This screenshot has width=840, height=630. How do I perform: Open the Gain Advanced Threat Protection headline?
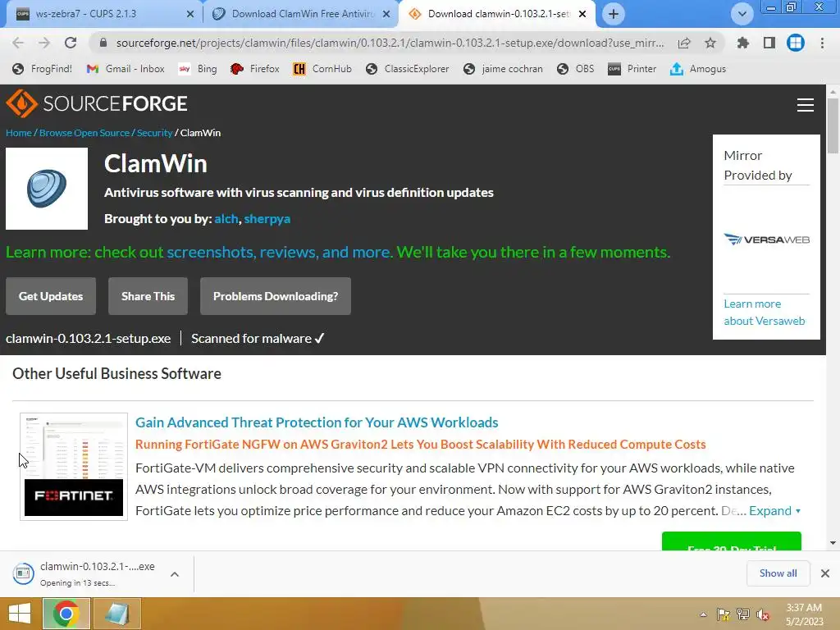317,422
